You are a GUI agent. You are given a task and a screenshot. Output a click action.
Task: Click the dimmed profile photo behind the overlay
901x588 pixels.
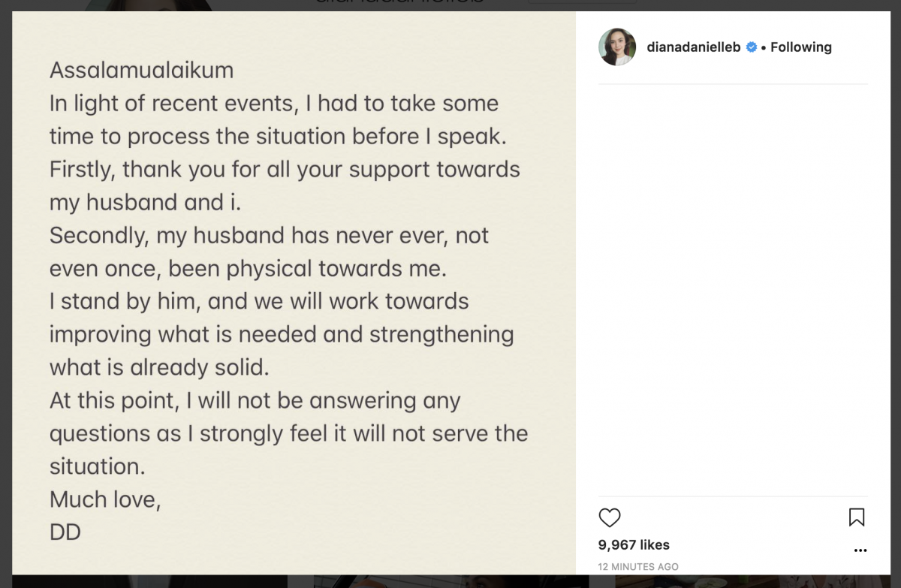147,5
